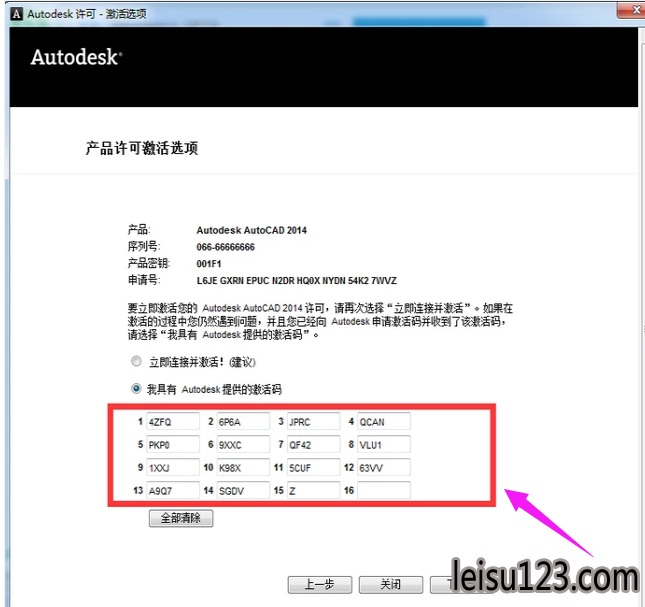
Task: Select the "立即连接并激活" radio option
Action: pyautogui.click(x=136, y=361)
